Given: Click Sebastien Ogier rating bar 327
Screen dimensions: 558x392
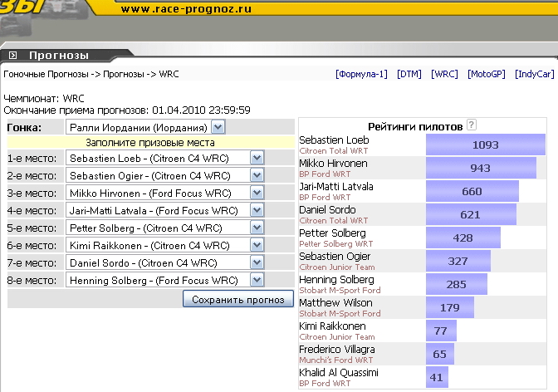Looking at the screenshot, I should click(458, 261).
